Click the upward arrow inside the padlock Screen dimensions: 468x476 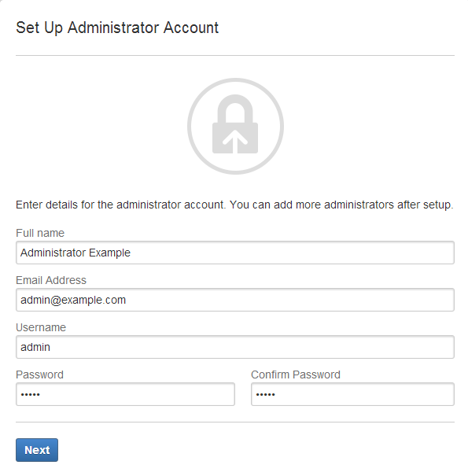(x=235, y=142)
